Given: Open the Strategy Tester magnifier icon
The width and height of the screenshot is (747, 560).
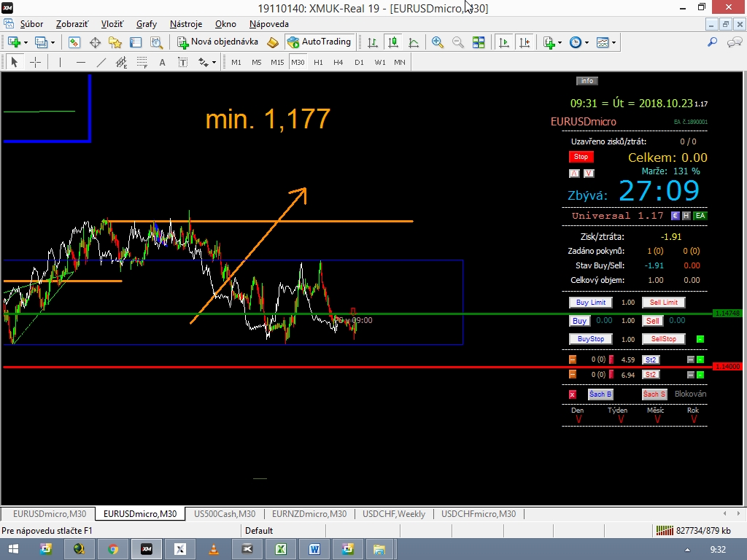Looking at the screenshot, I should pyautogui.click(x=156, y=42).
